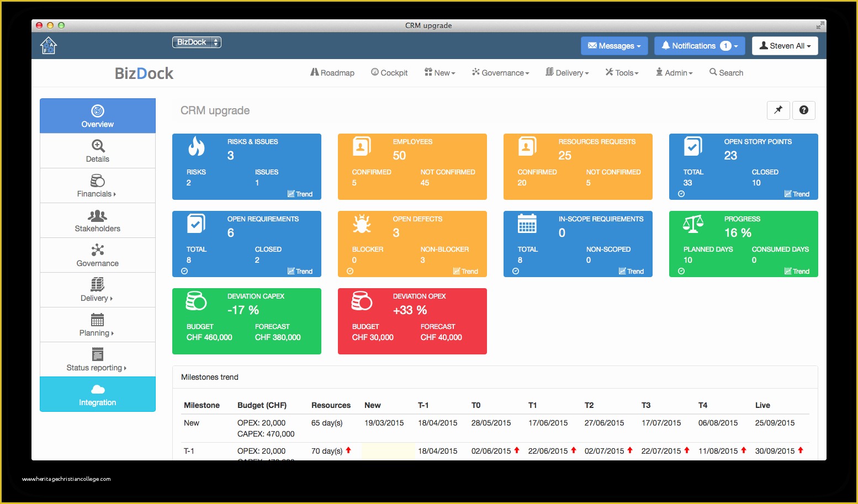858x504 pixels.
Task: Open the Notifications dropdown
Action: click(699, 45)
